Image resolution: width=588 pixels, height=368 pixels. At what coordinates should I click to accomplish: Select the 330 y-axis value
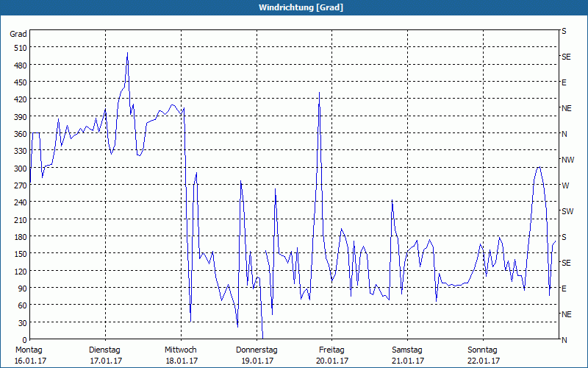tap(21, 151)
